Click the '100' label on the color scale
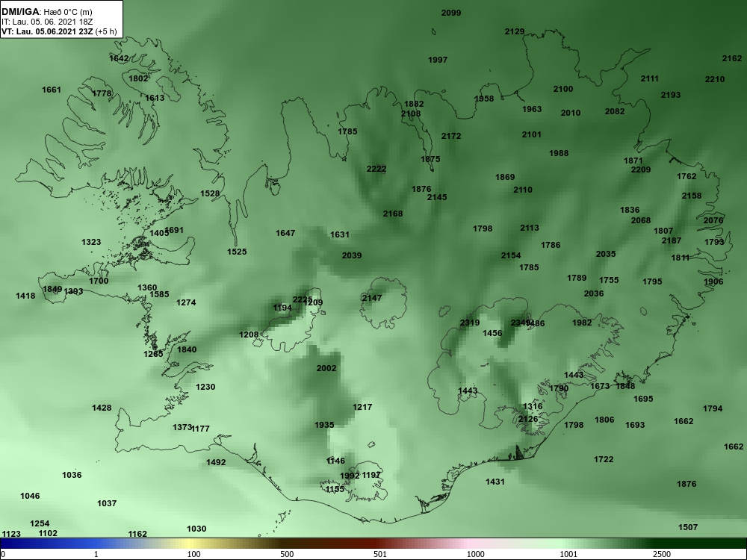747x560 pixels. (193, 554)
